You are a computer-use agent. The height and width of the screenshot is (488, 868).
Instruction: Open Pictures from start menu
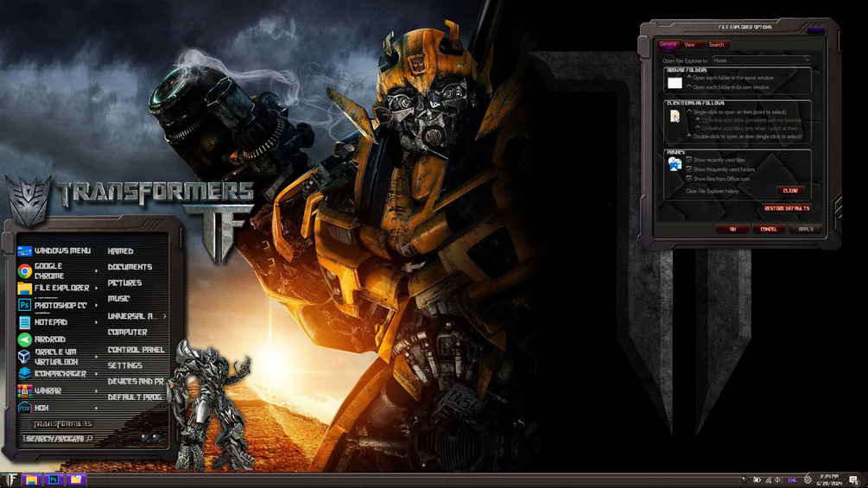click(124, 282)
